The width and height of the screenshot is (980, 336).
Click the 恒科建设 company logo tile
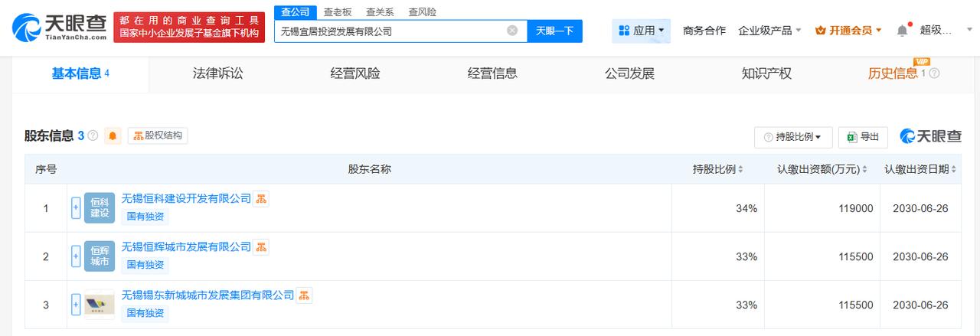point(100,208)
